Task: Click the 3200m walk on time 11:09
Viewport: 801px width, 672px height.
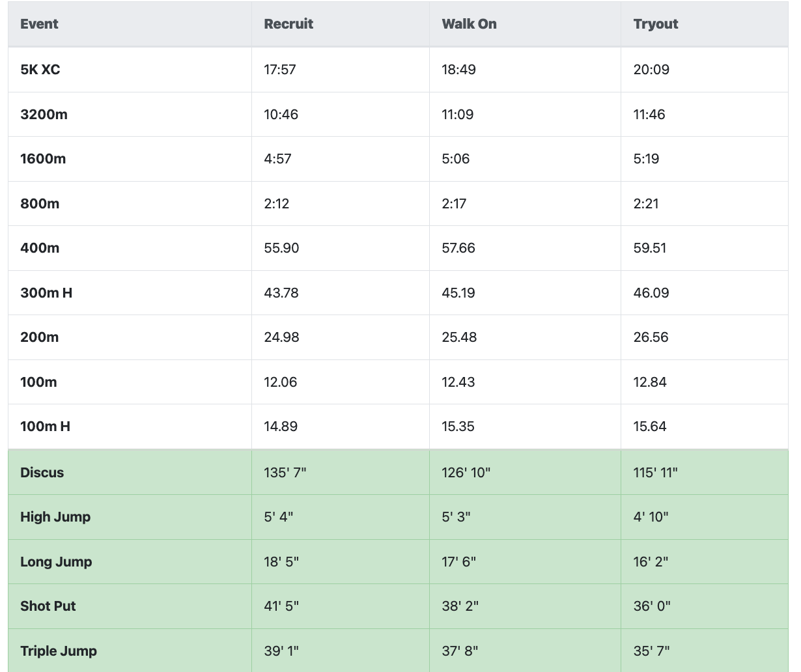Action: (458, 115)
